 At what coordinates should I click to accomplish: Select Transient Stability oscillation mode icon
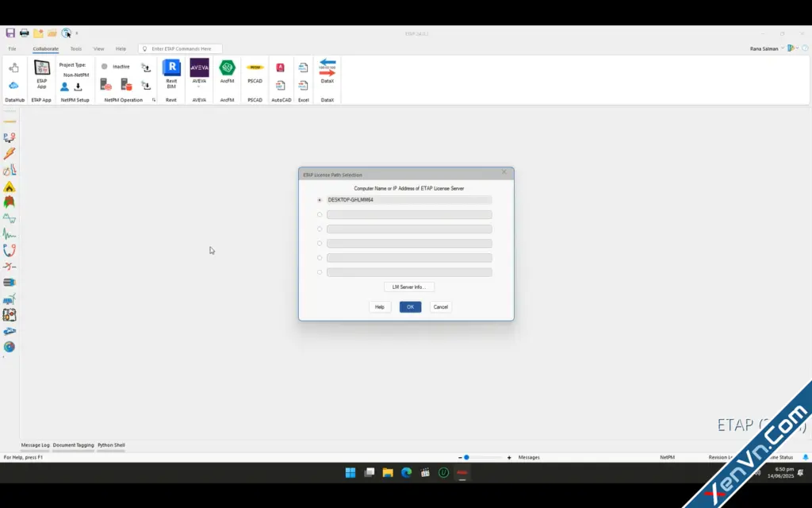click(x=10, y=234)
